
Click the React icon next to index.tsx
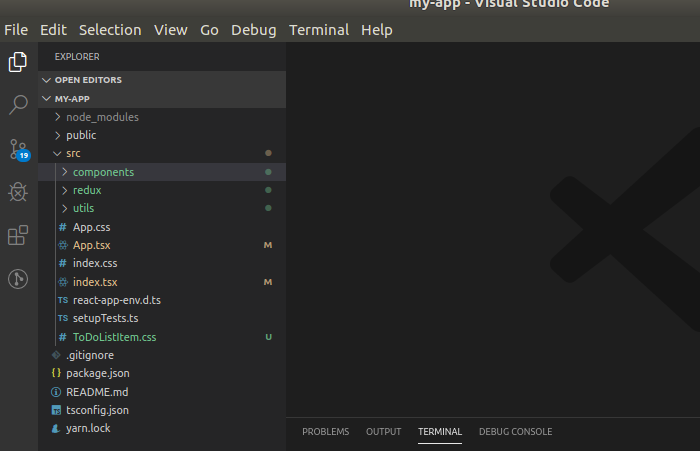pyautogui.click(x=63, y=282)
